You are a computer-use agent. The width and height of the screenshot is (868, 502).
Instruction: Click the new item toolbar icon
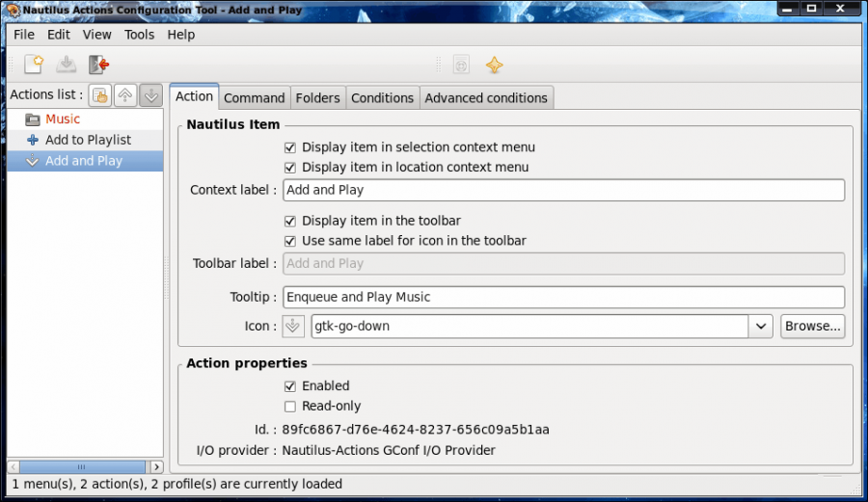tap(34, 65)
